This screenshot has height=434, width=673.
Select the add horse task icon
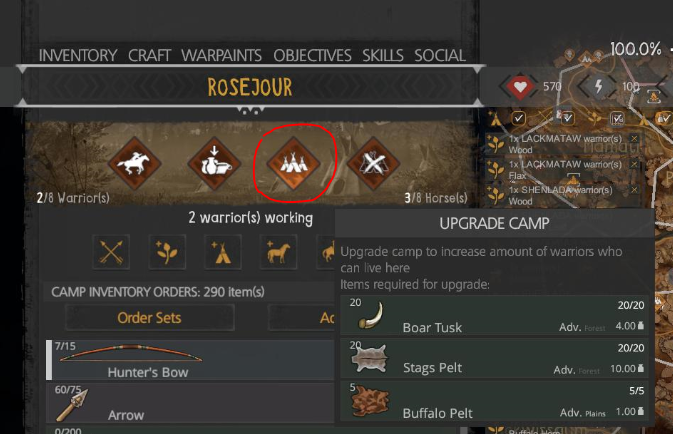[x=278, y=252]
